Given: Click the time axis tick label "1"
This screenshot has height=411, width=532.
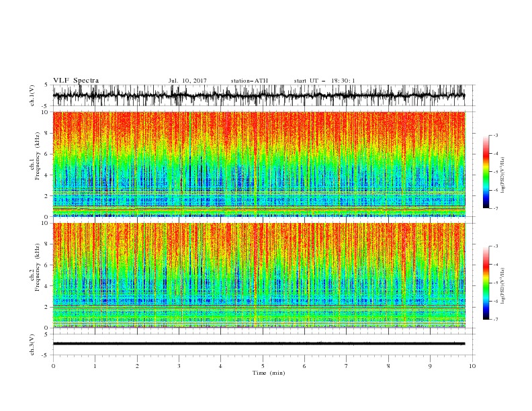Looking at the screenshot, I should [95, 366].
